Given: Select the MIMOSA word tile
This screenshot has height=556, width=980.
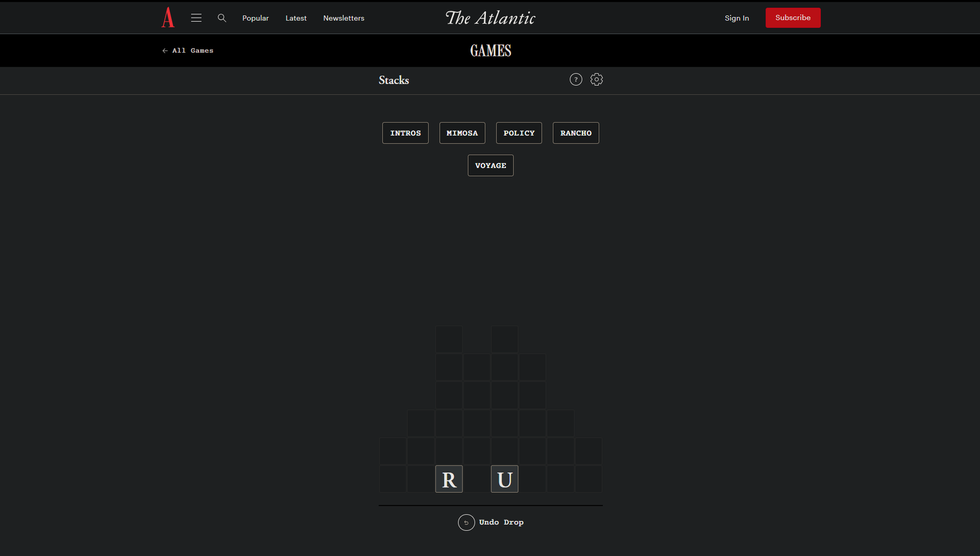Looking at the screenshot, I should (462, 133).
